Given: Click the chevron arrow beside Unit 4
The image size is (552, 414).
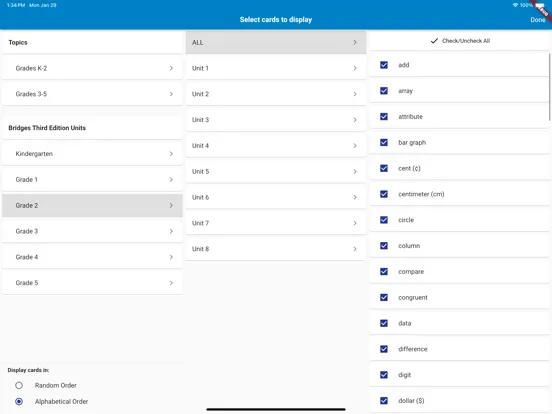Looking at the screenshot, I should (x=355, y=145).
